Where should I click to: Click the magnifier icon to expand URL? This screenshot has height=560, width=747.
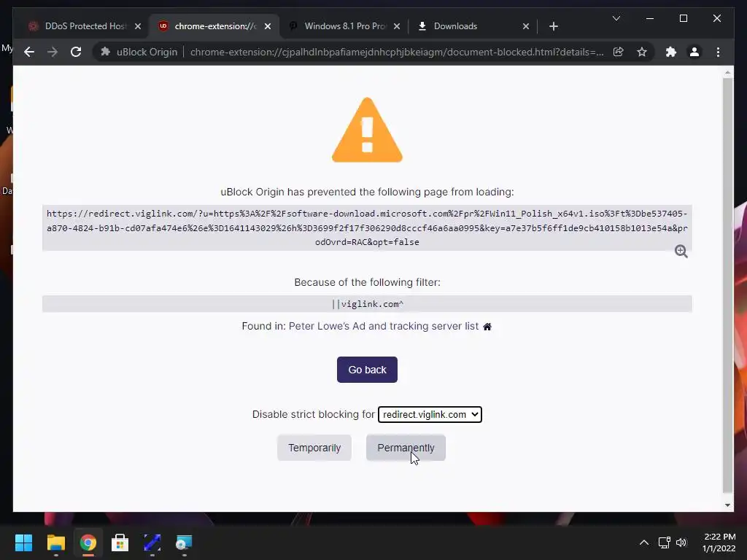[681, 251]
